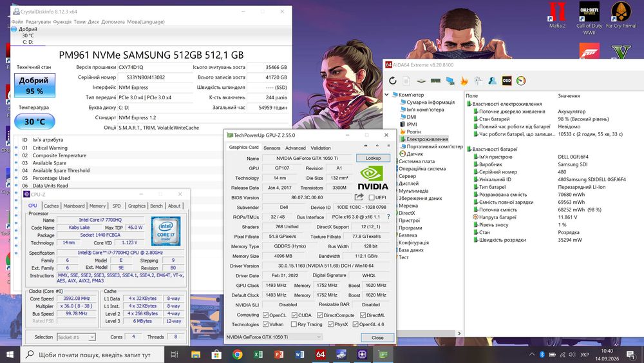Toggle the DirectML checkbox

[x=363, y=315]
